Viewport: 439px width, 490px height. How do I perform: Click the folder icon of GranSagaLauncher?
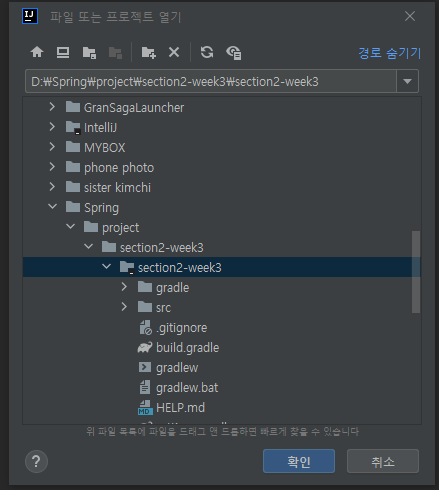(x=73, y=107)
